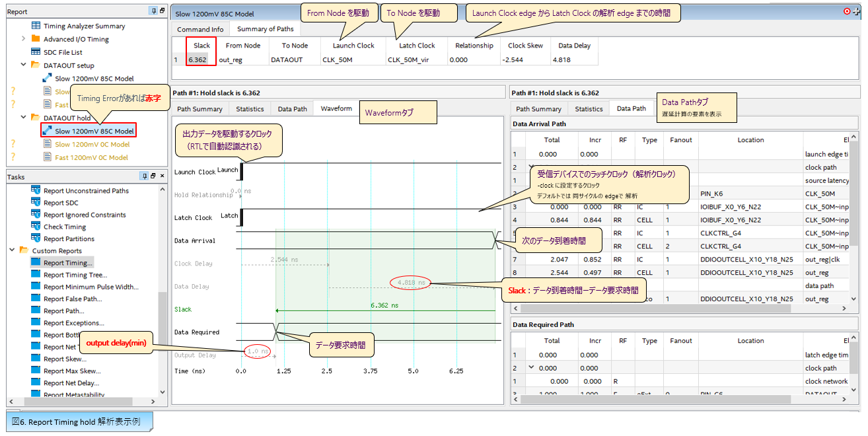The width and height of the screenshot is (868, 436).
Task: Click the Report SDC task icon
Action: pyautogui.click(x=36, y=203)
